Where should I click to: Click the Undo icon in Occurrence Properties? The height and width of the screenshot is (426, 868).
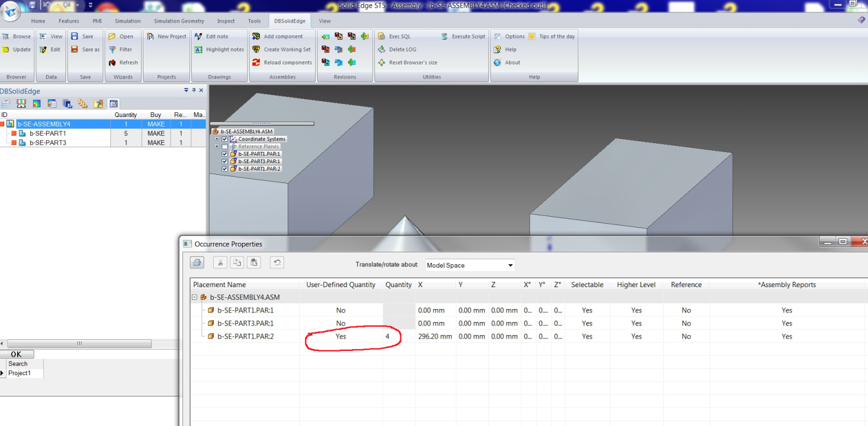click(276, 263)
